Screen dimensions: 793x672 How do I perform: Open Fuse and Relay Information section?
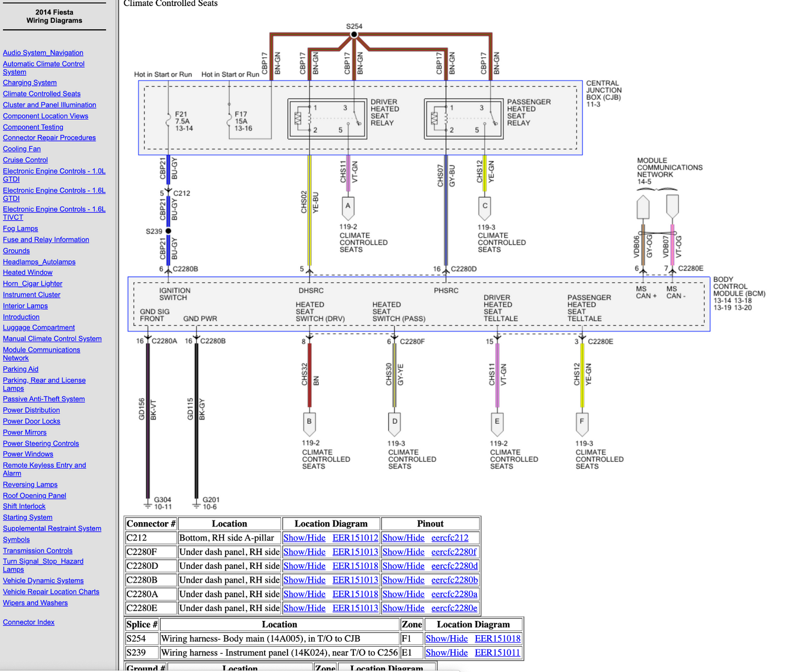coord(46,240)
